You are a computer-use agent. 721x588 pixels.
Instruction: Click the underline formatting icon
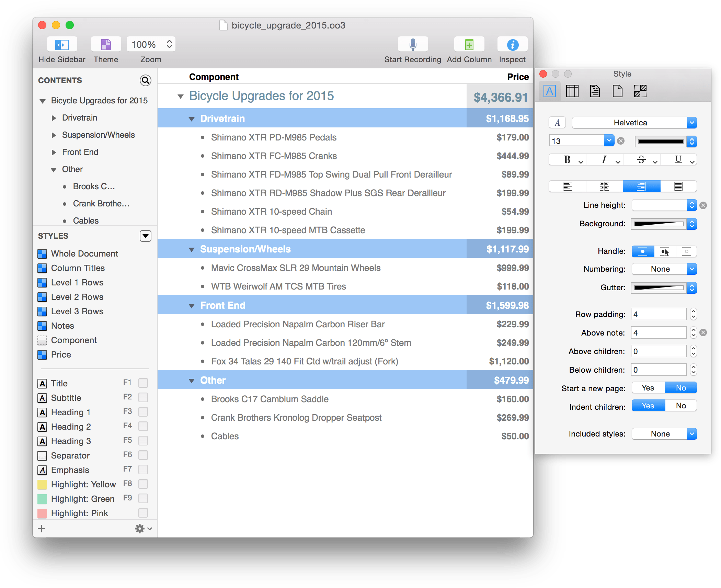[x=678, y=159]
